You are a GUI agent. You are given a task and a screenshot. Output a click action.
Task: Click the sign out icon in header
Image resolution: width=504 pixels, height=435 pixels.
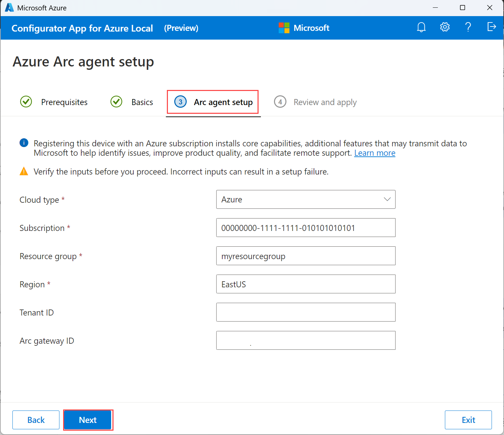[x=491, y=27]
